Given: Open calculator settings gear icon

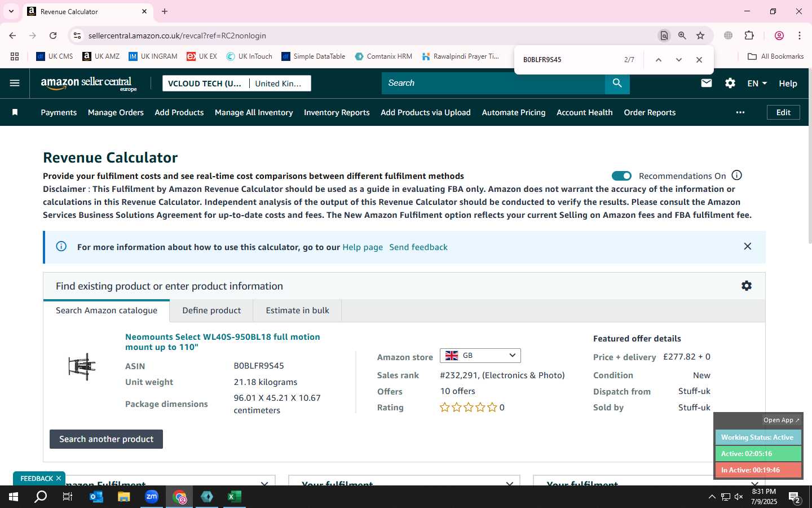Looking at the screenshot, I should pyautogui.click(x=746, y=286).
